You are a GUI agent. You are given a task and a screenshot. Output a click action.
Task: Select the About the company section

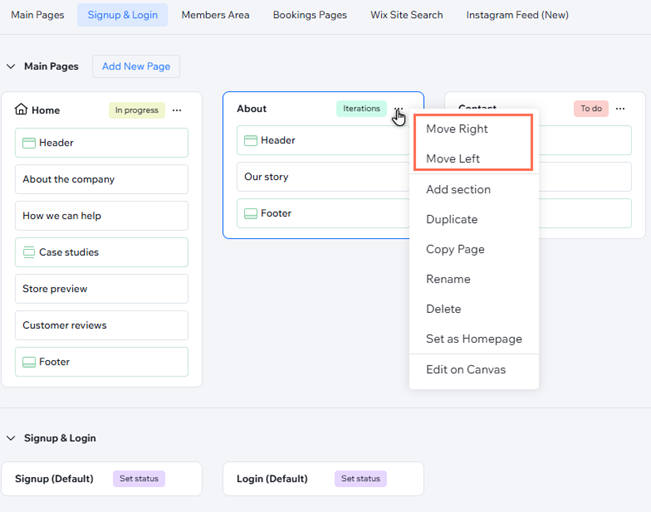pyautogui.click(x=102, y=179)
